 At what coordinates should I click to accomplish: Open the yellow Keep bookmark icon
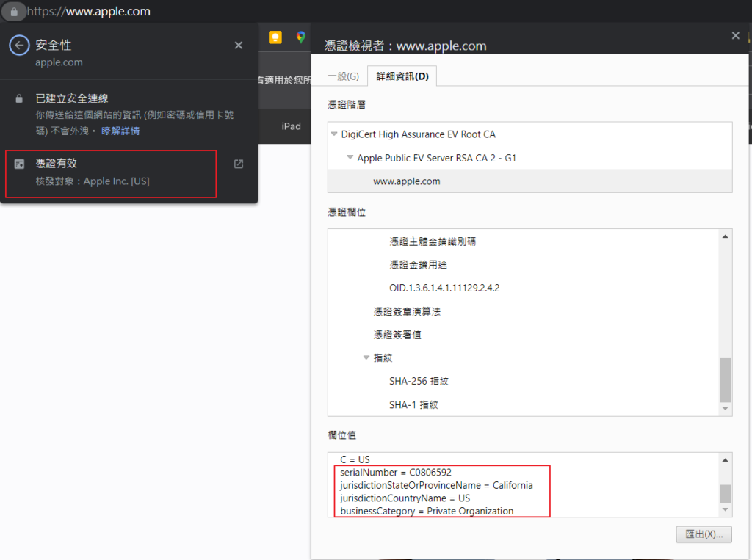pos(275,37)
